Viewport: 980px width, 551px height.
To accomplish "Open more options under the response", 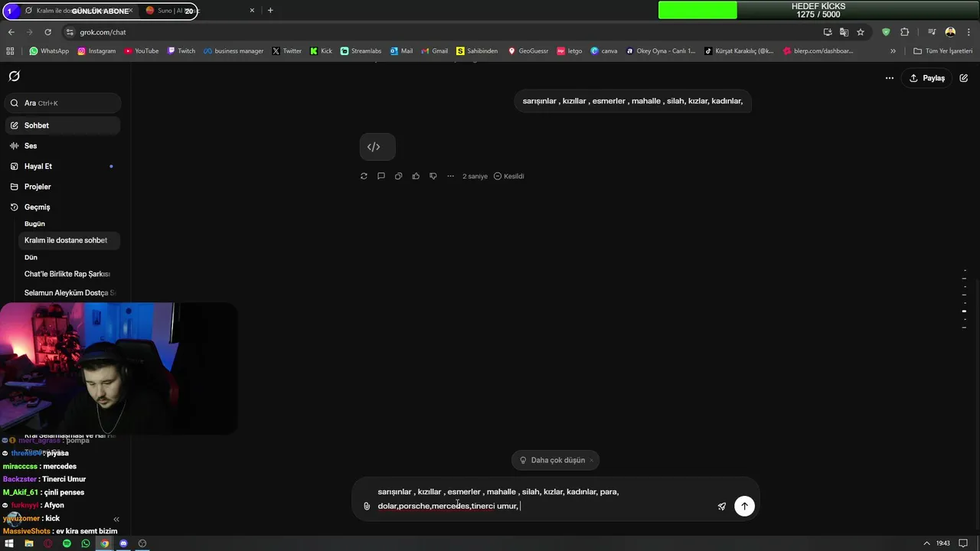I will (450, 176).
